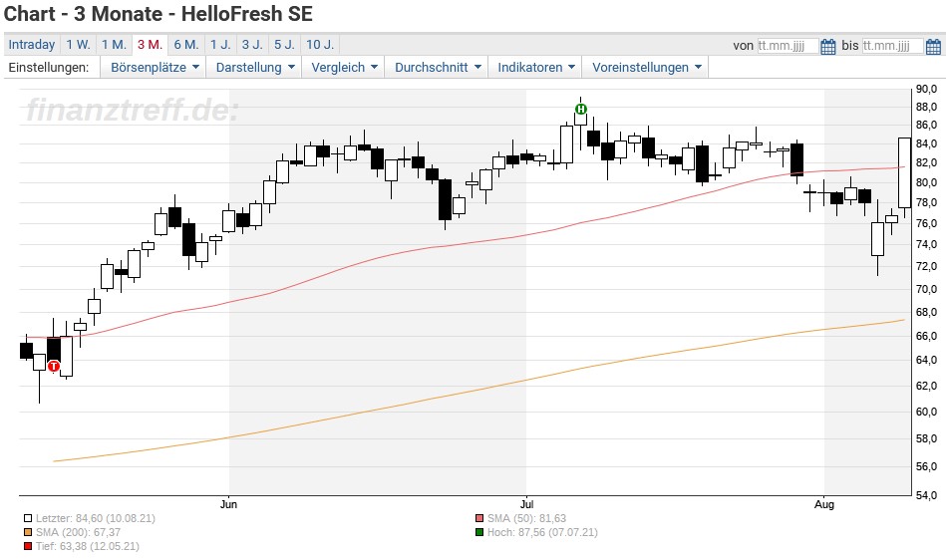946x560 pixels.
Task: Select the 1 M. timeframe tab
Action: click(x=114, y=45)
